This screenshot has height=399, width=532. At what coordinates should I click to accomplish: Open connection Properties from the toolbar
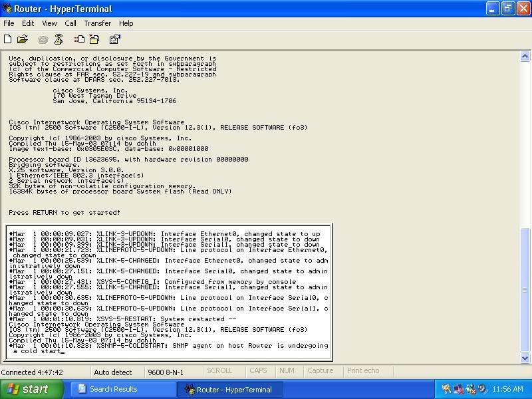coord(114,39)
